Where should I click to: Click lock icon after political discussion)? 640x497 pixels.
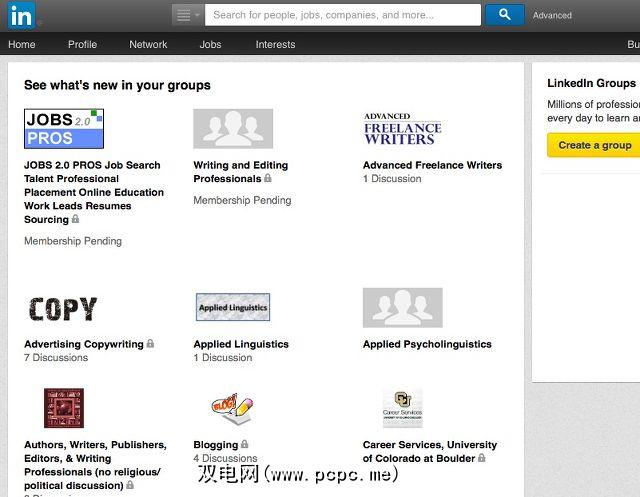[130, 485]
